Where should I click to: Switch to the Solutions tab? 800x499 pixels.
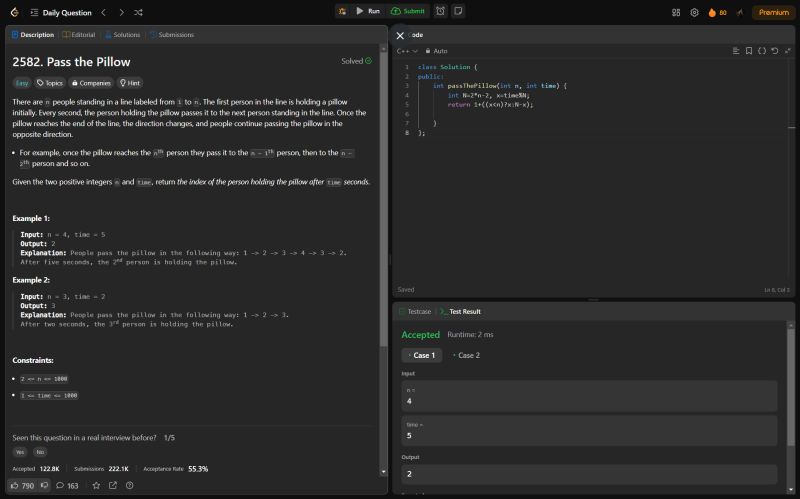[x=122, y=35]
